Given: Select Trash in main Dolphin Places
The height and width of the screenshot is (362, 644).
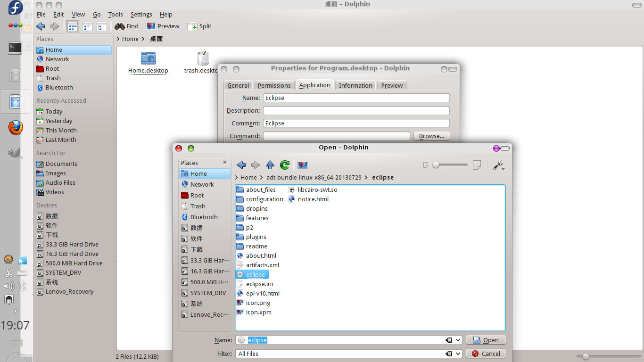Looking at the screenshot, I should coord(53,78).
